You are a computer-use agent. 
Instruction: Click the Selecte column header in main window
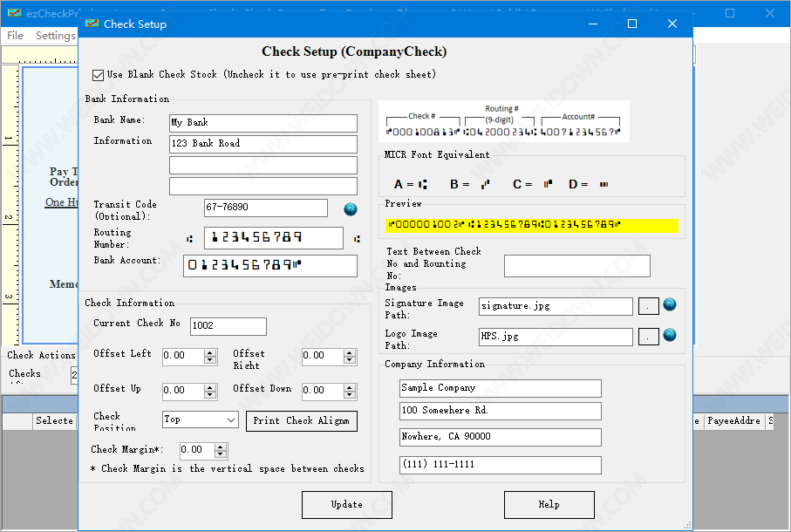(x=54, y=421)
